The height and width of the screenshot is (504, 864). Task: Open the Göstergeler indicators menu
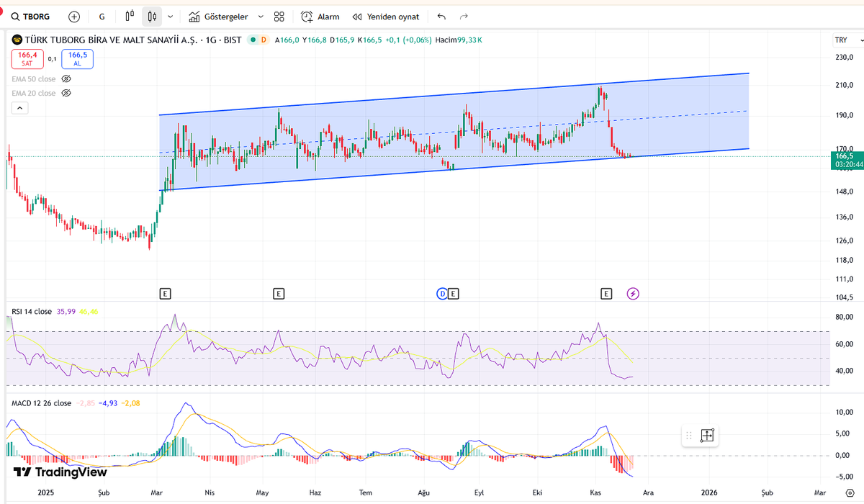coord(218,16)
